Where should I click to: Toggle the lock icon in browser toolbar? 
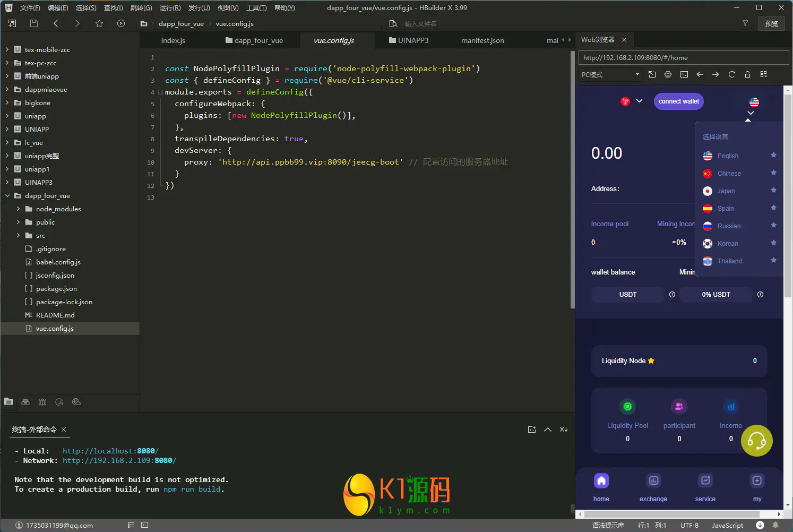747,74
